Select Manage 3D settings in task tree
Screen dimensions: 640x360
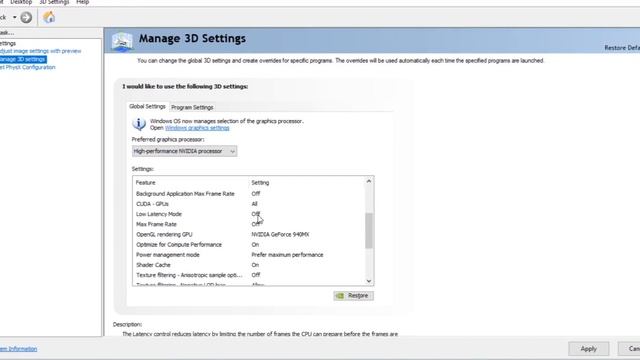coord(22,59)
